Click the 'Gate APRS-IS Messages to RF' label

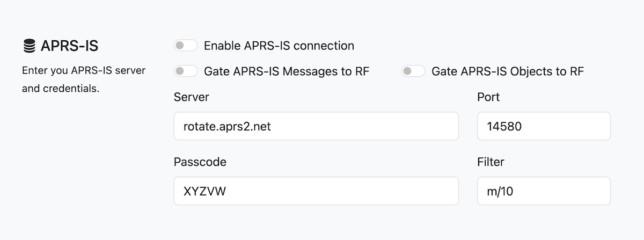286,71
